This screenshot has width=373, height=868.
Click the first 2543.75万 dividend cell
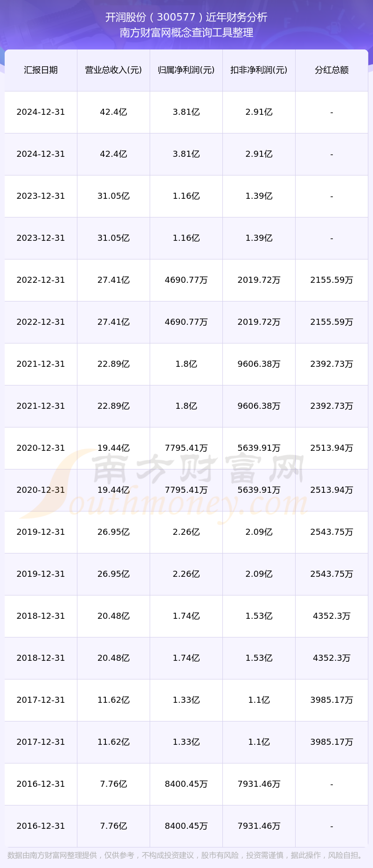[332, 532]
